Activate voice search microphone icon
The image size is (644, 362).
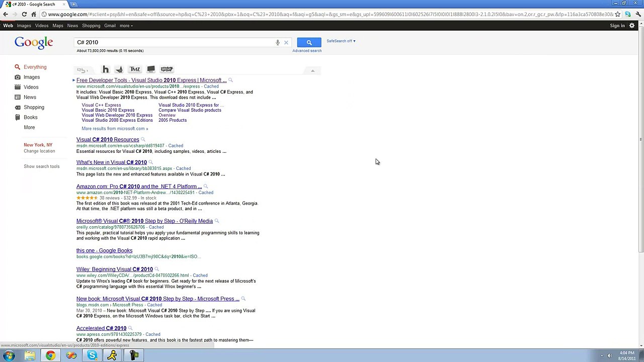point(277,42)
